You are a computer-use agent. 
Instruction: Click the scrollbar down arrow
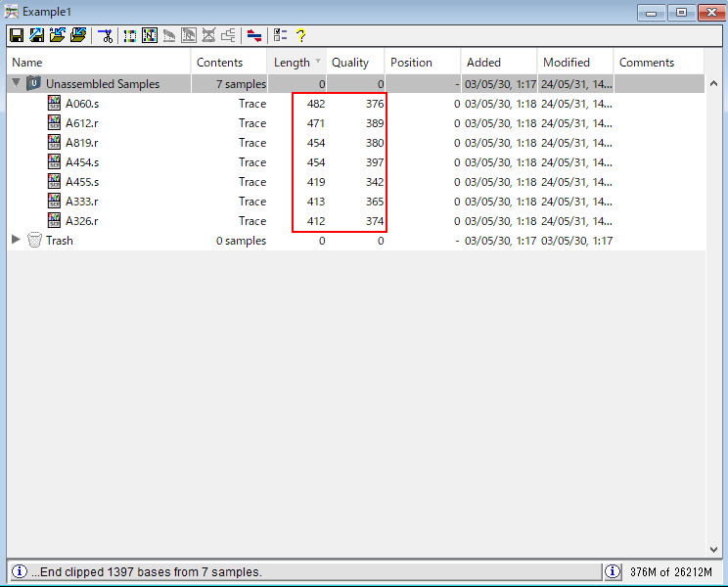pos(713,550)
